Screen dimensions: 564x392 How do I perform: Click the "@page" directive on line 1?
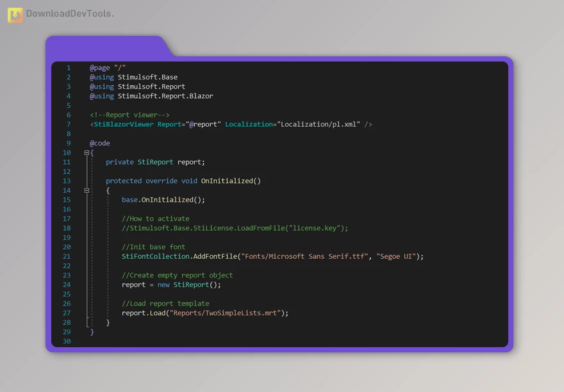point(99,68)
